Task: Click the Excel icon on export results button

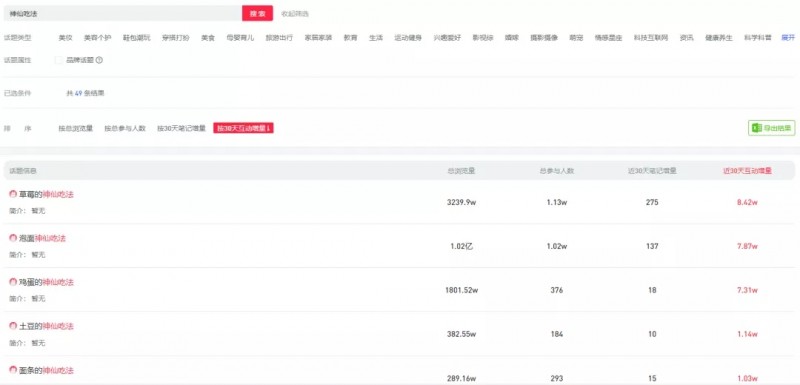Action: point(757,128)
